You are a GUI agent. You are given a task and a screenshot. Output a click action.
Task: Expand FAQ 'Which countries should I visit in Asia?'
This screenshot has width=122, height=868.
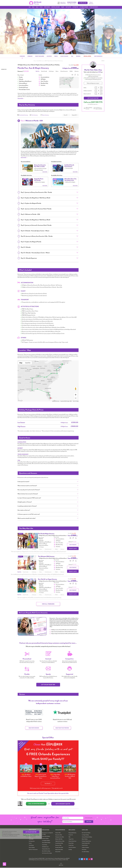click(48, 518)
